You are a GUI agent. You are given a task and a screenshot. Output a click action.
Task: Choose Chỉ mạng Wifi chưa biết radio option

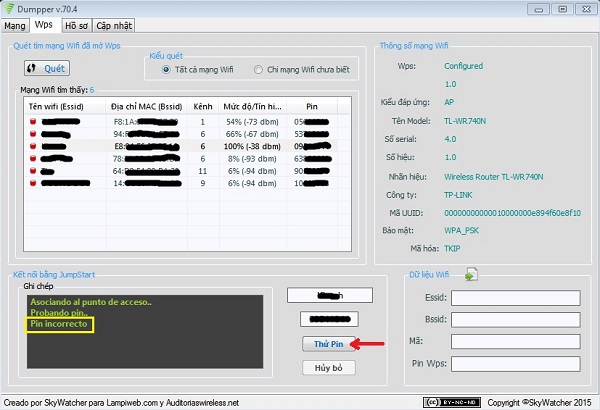(259, 70)
